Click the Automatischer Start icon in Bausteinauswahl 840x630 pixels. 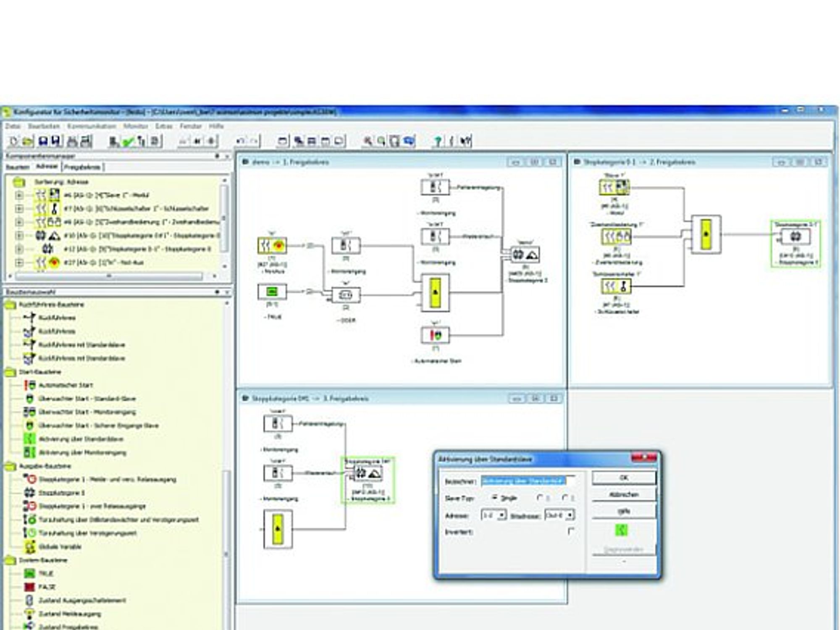pos(29,385)
